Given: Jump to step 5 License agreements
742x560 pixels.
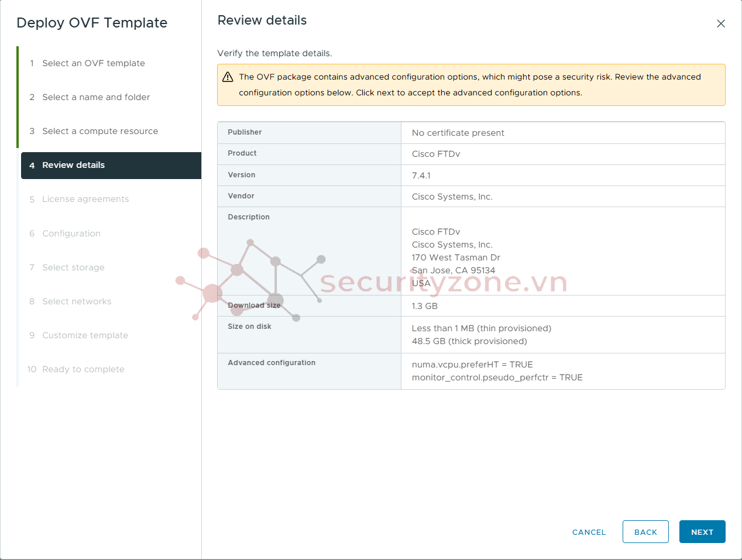Looking at the screenshot, I should pyautogui.click(x=85, y=199).
